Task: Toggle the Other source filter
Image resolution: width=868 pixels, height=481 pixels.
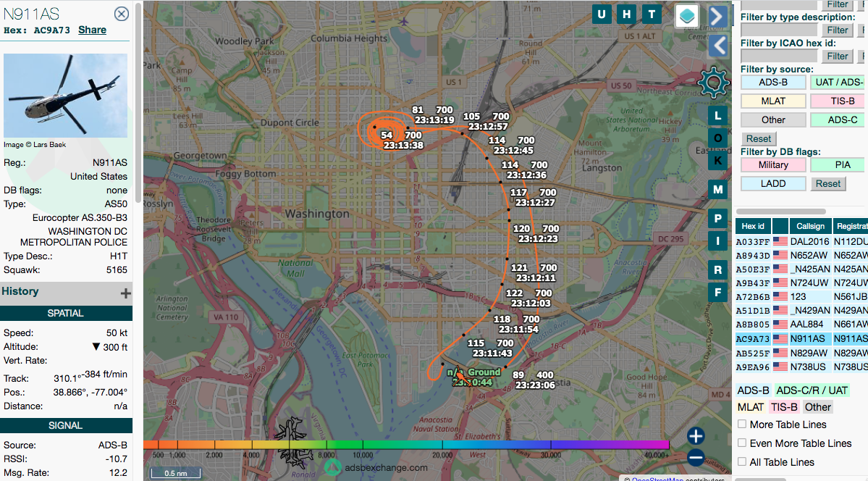Action: [x=773, y=120]
